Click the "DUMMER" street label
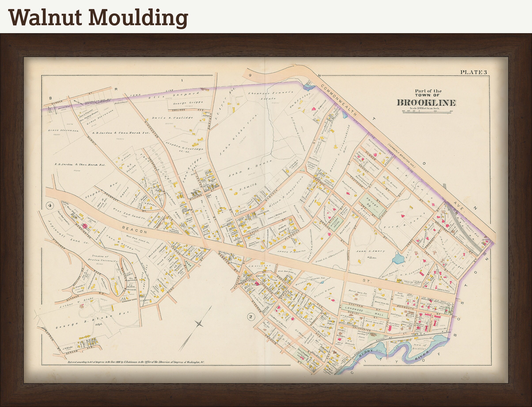Screen dimensions: 532x407 point(371,156)
